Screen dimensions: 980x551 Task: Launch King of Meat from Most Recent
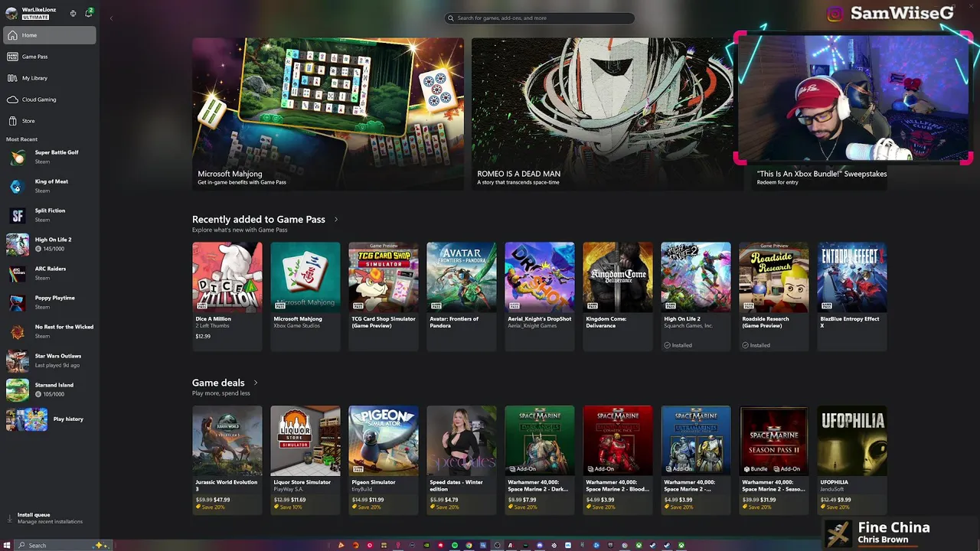[50, 186]
